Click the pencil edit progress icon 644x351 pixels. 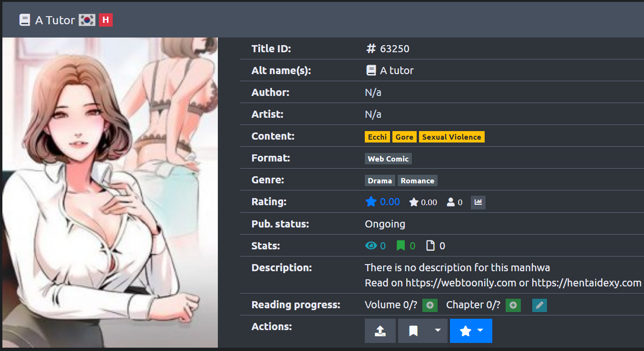pyautogui.click(x=539, y=305)
